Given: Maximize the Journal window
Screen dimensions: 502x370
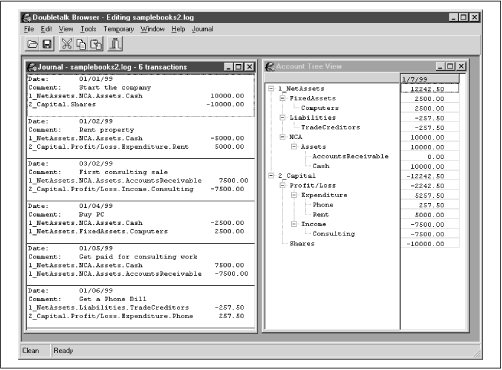Looking at the screenshot, I should pos(239,67).
